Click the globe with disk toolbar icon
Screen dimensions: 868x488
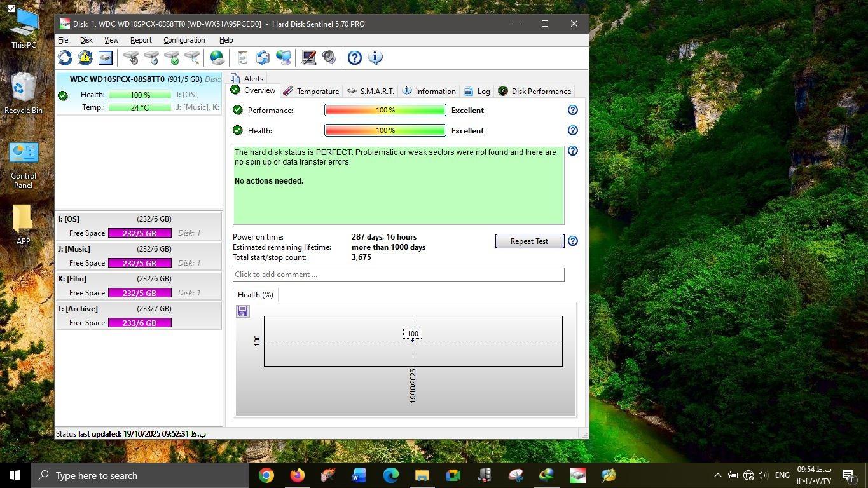pos(217,58)
